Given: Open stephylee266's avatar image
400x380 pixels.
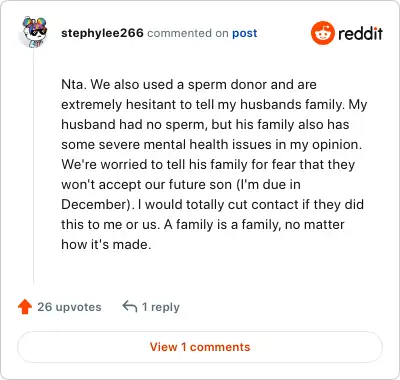Looking at the screenshot, I should [x=34, y=32].
